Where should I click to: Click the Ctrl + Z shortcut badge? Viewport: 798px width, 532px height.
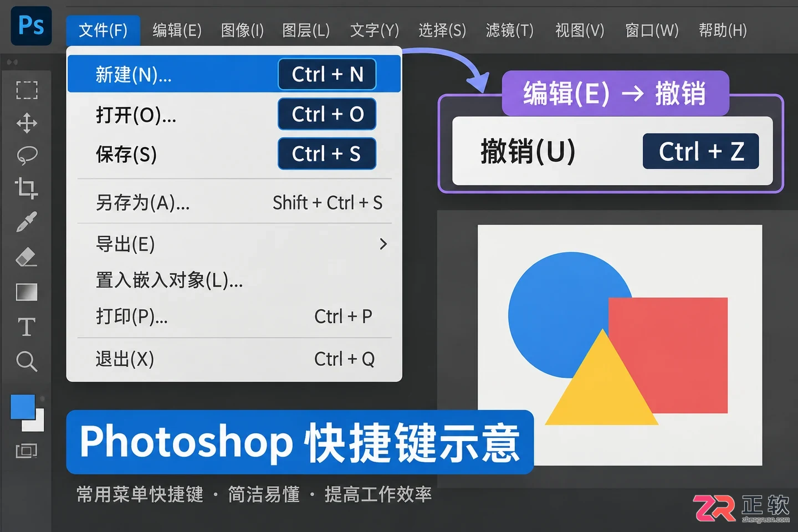pos(701,151)
